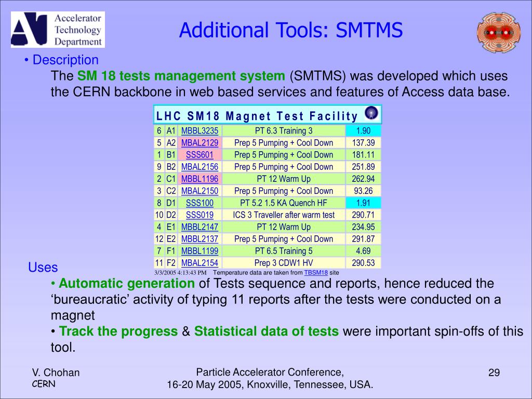Viewport: 532px width, 399px height.
Task: Click the temperature value 137.39
Action: pos(363,143)
